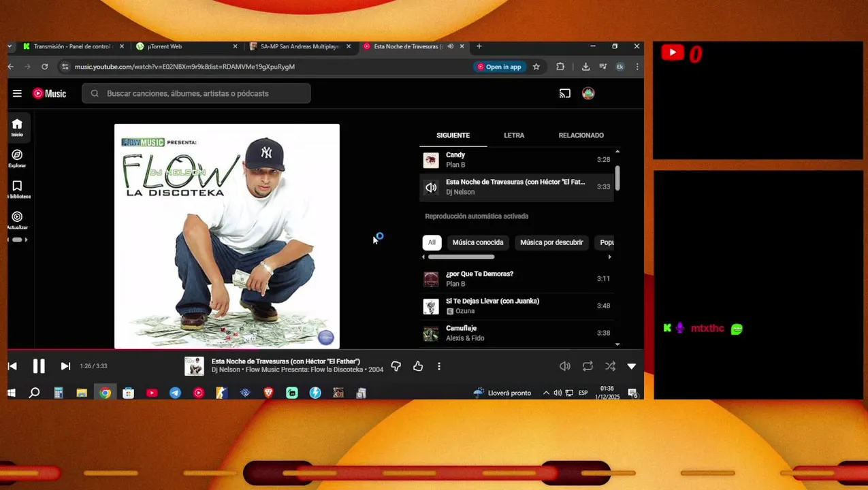Image resolution: width=868 pixels, height=490 pixels.
Task: Open Chrome extensions puzzle icon
Action: 560,67
